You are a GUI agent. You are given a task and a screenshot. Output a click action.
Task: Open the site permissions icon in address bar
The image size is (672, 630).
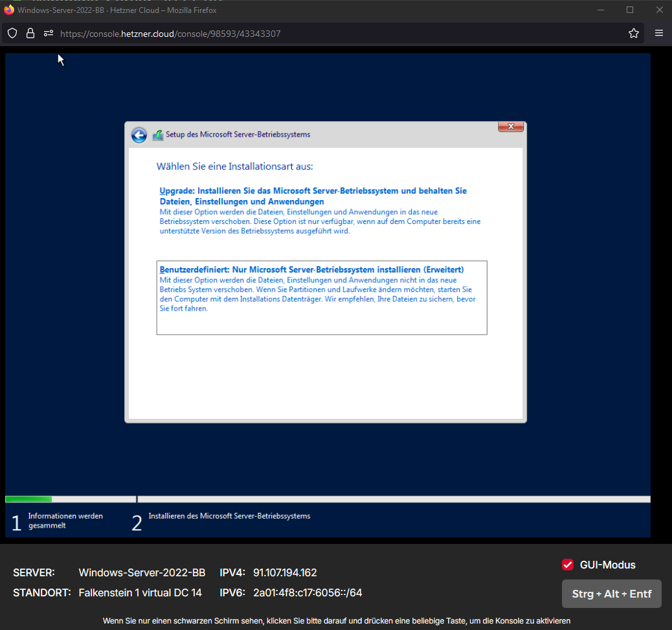coord(48,33)
